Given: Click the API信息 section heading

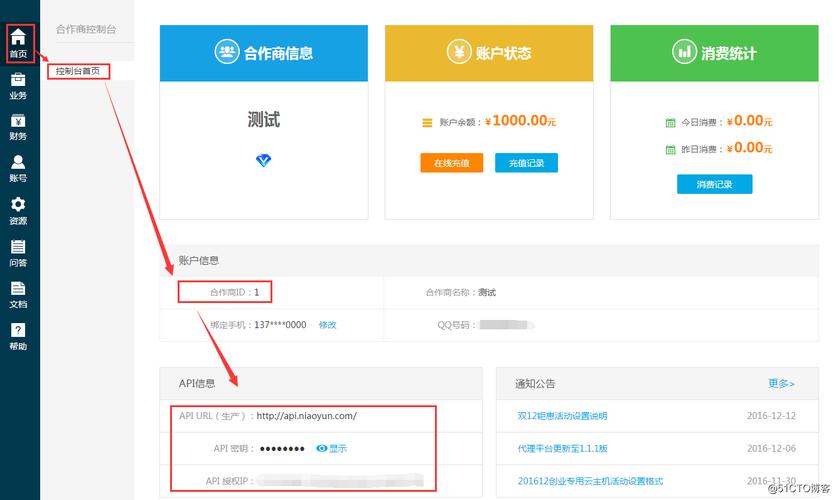Looking at the screenshot, I should tap(197, 383).
